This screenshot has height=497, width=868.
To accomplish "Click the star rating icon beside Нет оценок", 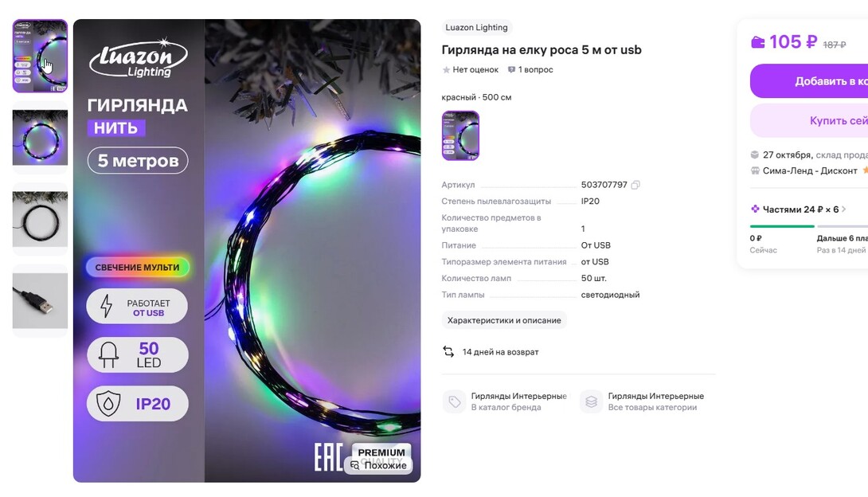I will tap(446, 70).
